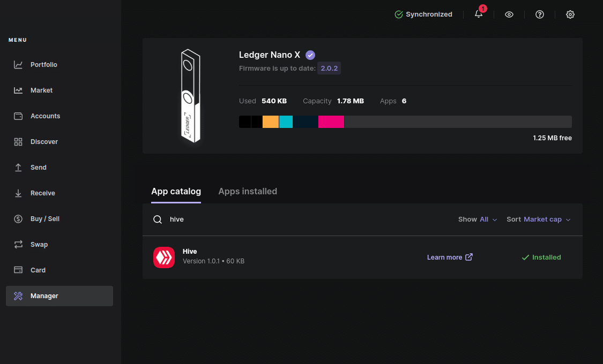Click the green Installed status for Hive
The image size is (603, 364).
(x=541, y=257)
